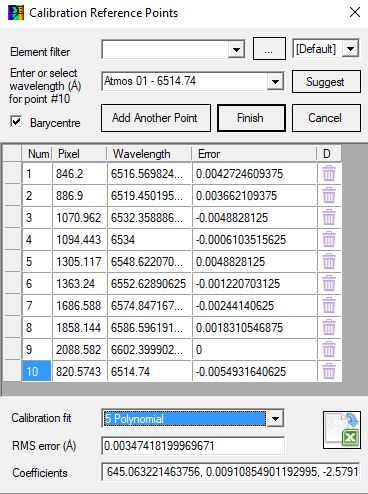Select pixel cell 1094.443
The height and width of the screenshot is (494, 368).
[x=79, y=240]
